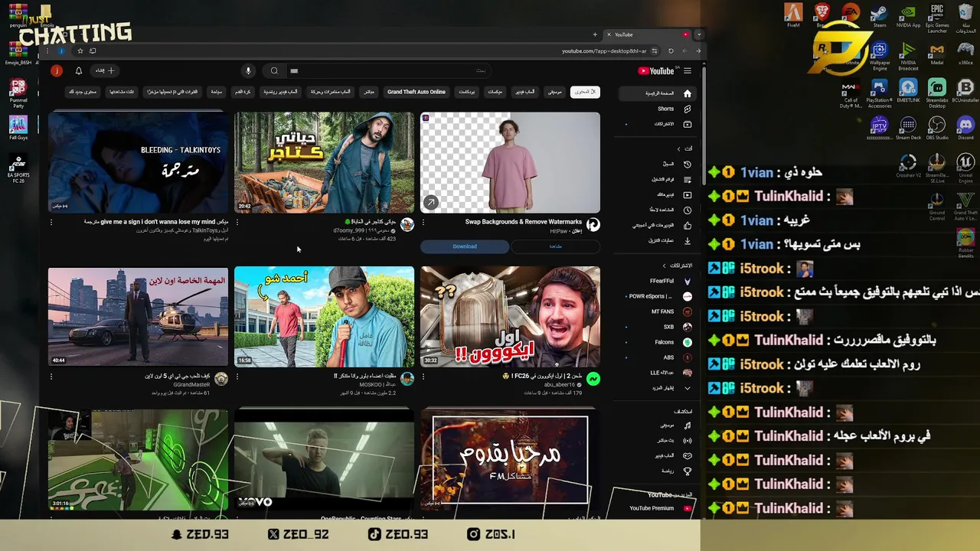The width and height of the screenshot is (980, 551).
Task: Open Fall Guys desktop shortcut
Action: (18, 128)
